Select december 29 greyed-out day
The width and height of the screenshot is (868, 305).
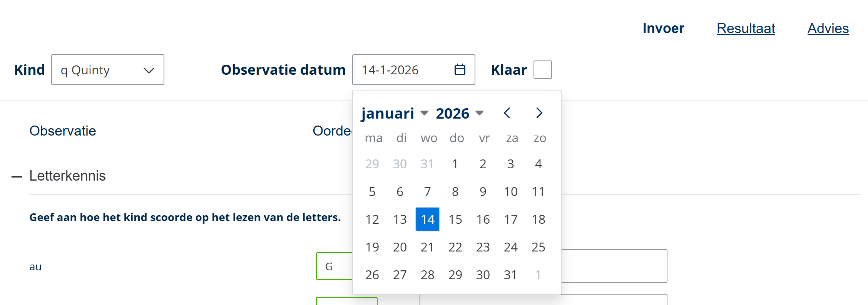coord(372,164)
